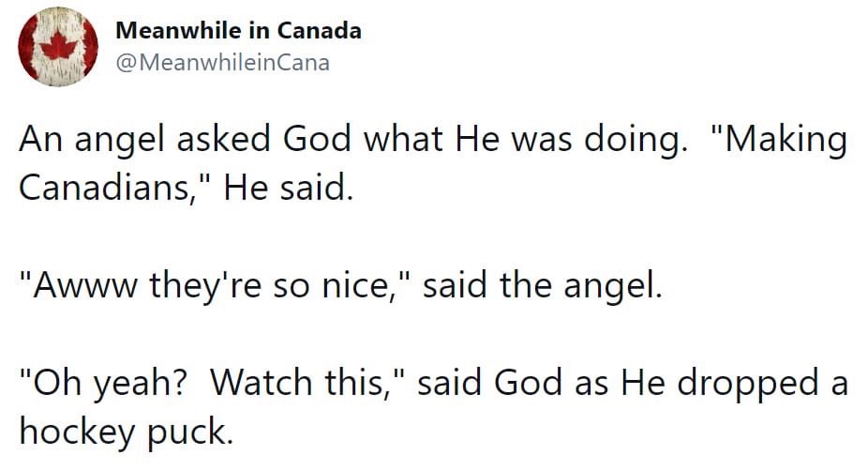Open the Meanwhile in Canada display name
The height and width of the screenshot is (470, 868).
click(x=238, y=30)
